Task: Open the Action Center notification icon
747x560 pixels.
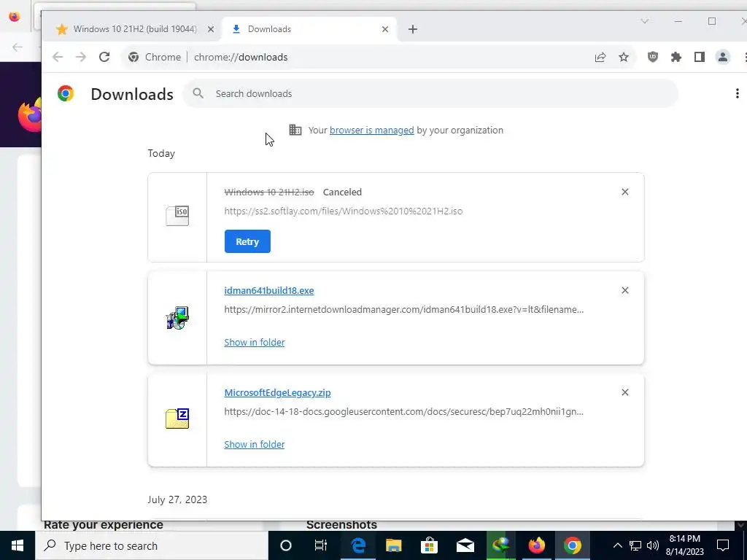Action: coord(723,545)
